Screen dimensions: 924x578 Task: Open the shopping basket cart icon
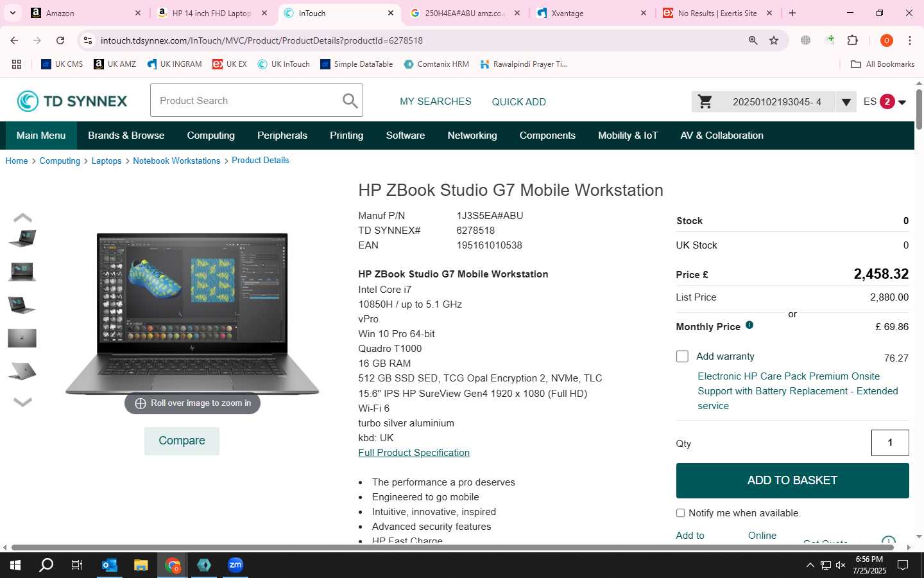coord(705,101)
